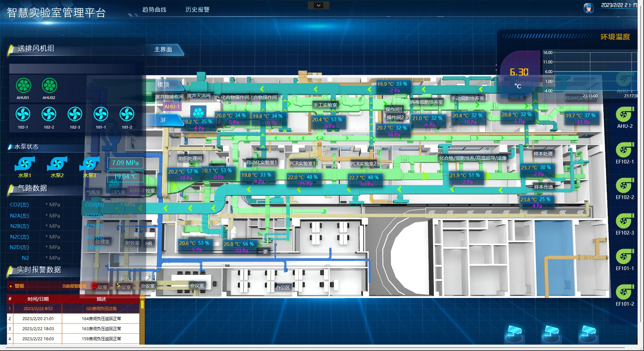The width and height of the screenshot is (644, 351).
Task: Switch to the 楼顶 floor tab
Action: coord(165,85)
